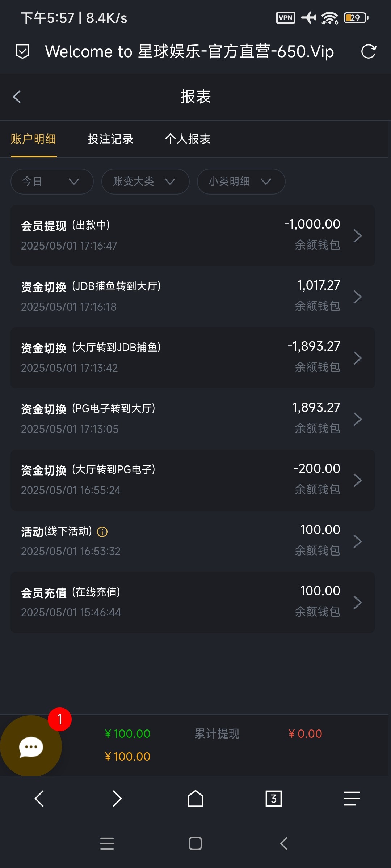Go back using the 报表 header arrow
Screen dimensions: 391x868
point(17,97)
